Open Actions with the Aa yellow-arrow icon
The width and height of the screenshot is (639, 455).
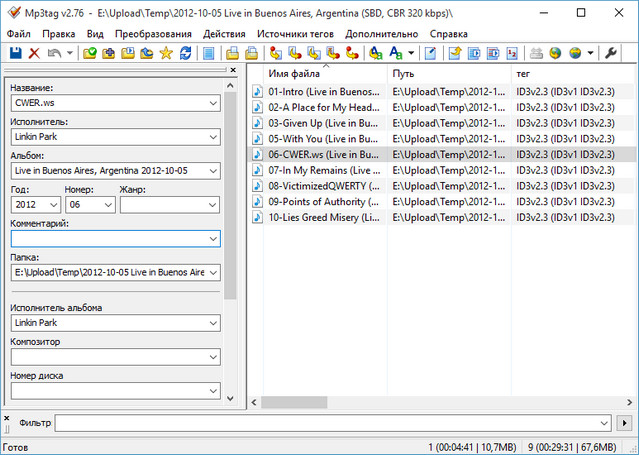click(x=375, y=53)
